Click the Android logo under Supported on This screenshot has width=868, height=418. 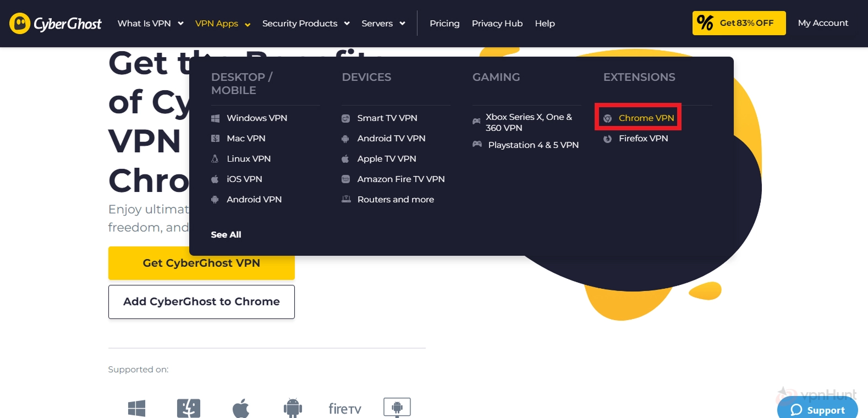click(x=293, y=408)
